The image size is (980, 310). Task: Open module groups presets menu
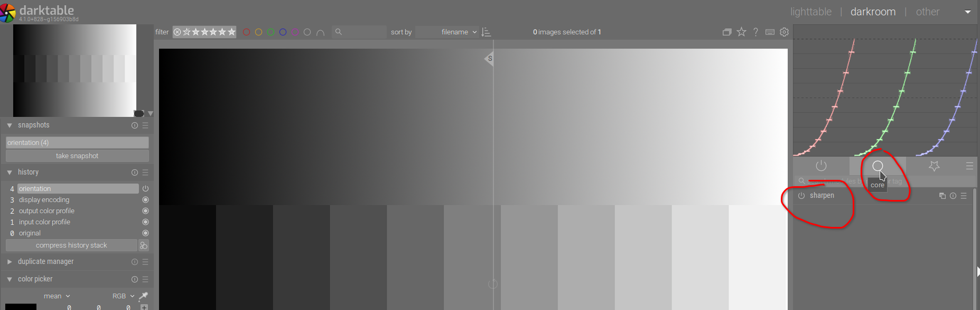coord(969,166)
